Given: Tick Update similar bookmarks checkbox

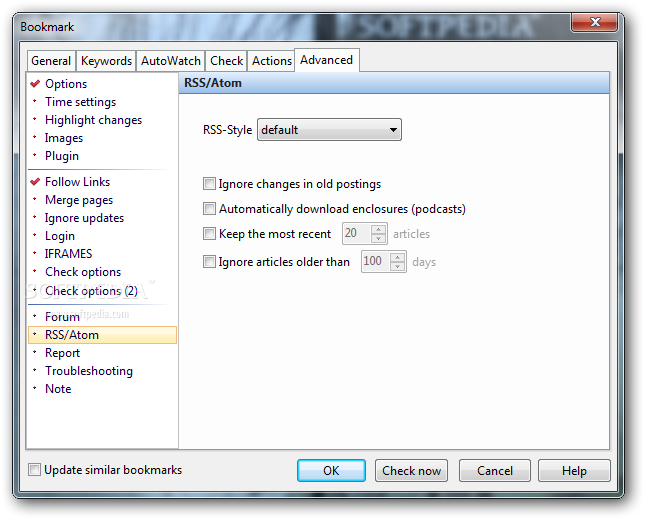Looking at the screenshot, I should tap(34, 470).
